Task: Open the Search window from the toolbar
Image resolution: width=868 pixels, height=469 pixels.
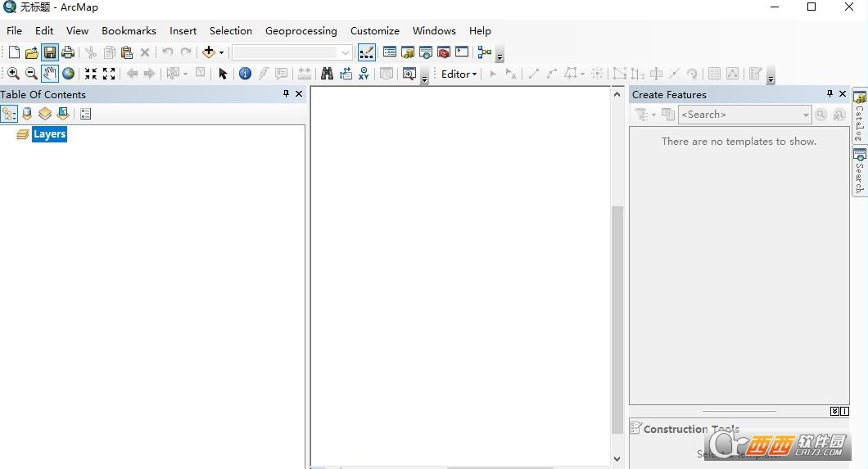Action: (426, 52)
